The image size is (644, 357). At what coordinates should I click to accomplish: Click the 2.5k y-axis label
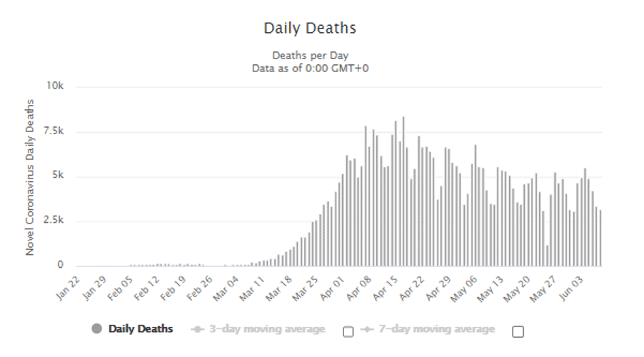tap(54, 220)
